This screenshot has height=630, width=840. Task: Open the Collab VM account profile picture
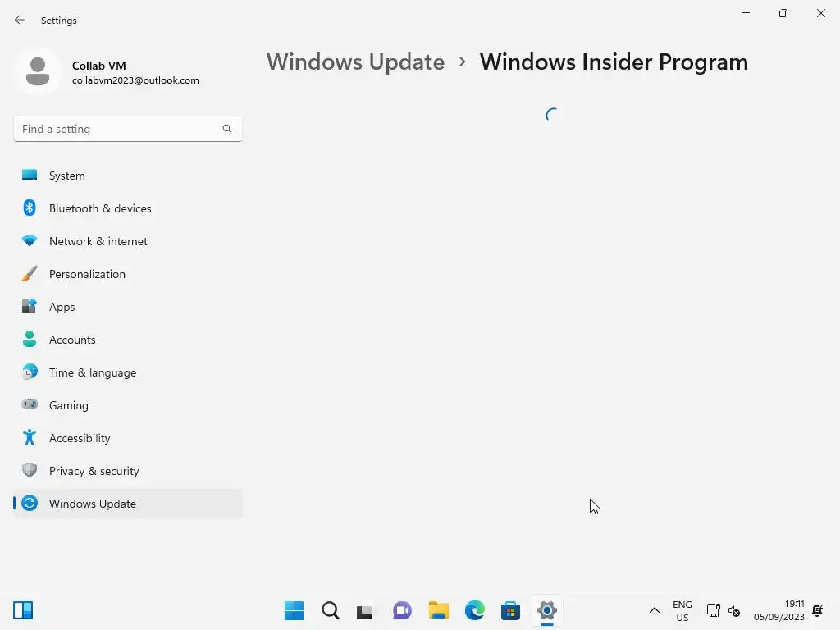coord(38,72)
